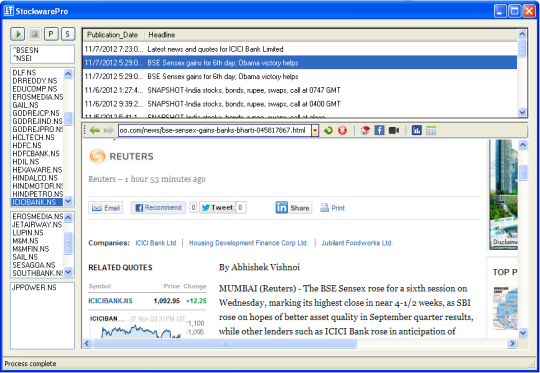Image resolution: width=540 pixels, height=373 pixels.
Task: Click inside the URL address field
Action: 215,131
